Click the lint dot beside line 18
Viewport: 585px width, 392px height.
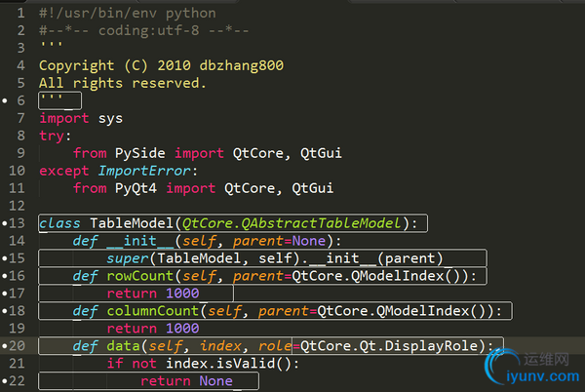(x=5, y=311)
